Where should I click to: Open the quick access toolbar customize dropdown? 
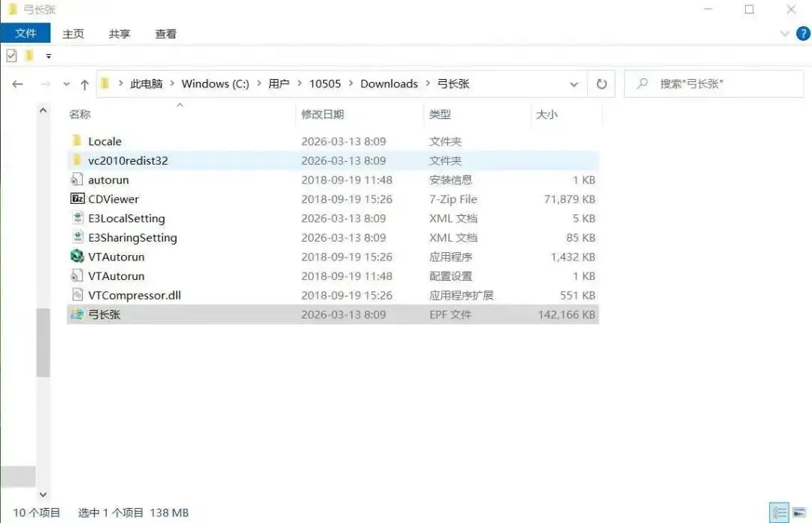coord(49,56)
